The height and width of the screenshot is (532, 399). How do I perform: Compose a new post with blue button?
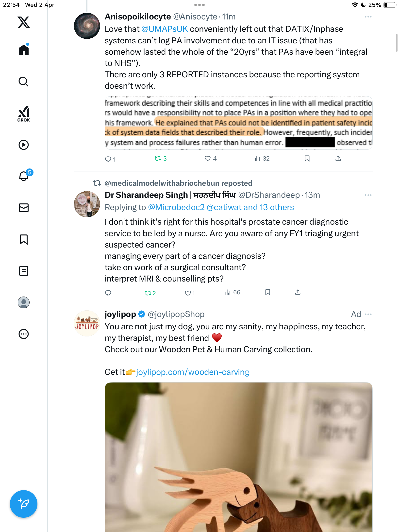coord(24,504)
